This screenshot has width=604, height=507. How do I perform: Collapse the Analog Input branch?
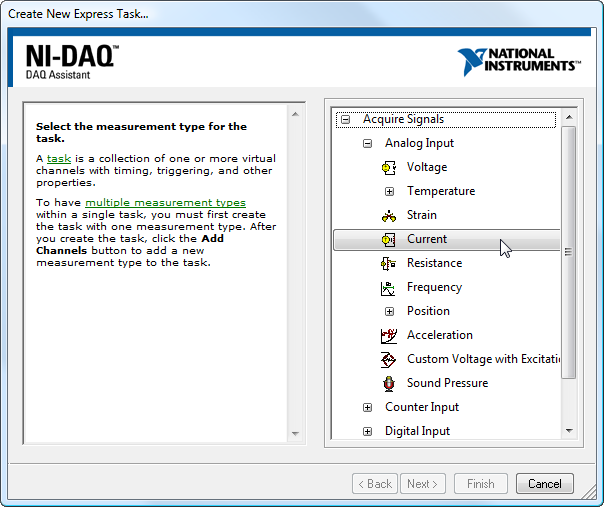tap(367, 144)
